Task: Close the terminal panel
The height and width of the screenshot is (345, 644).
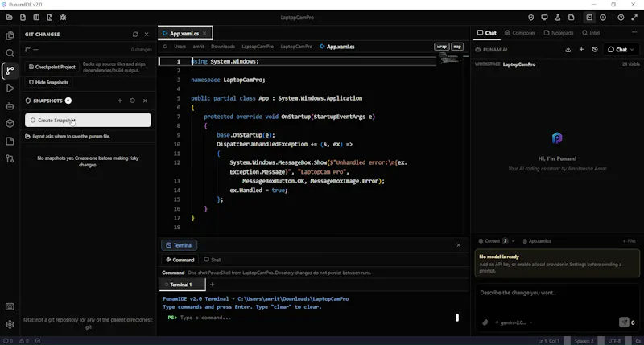Action: pos(458,245)
